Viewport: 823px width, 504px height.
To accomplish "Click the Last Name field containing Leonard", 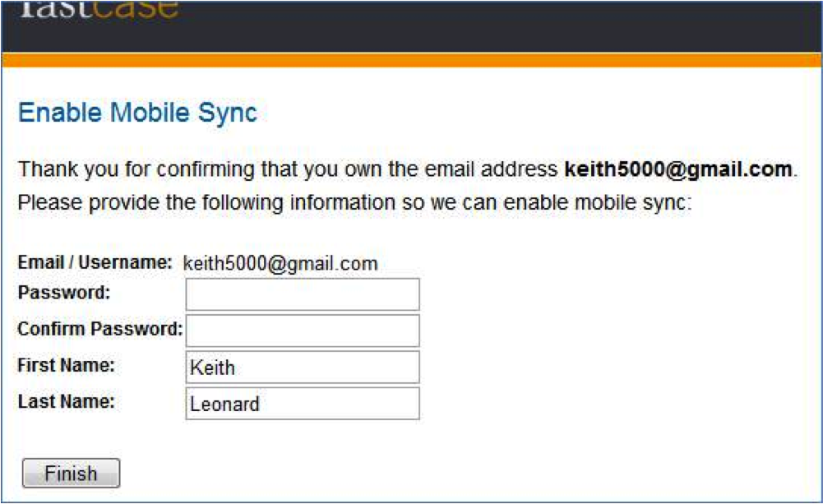I will (x=303, y=404).
